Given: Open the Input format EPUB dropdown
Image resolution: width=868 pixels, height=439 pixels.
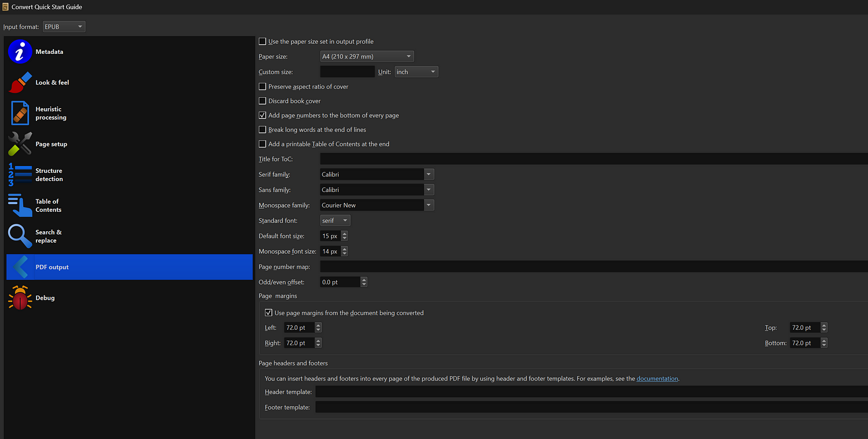Looking at the screenshot, I should click(x=64, y=27).
